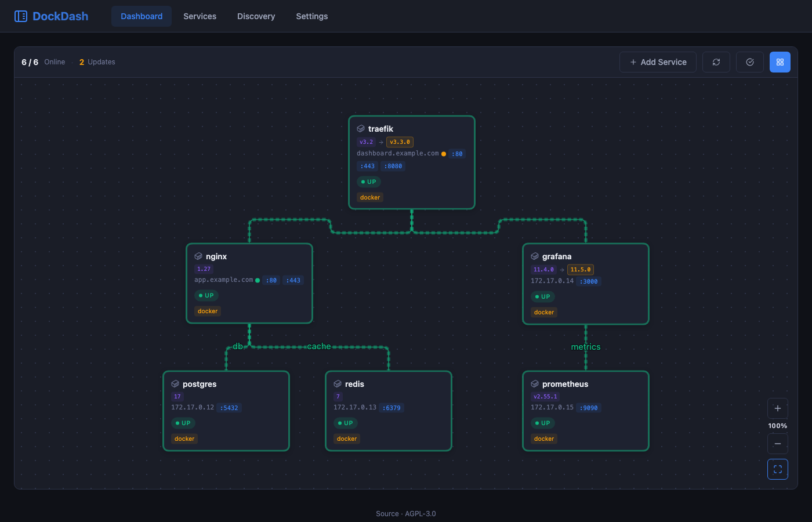This screenshot has width=812, height=522.
Task: Click grafana port :3000 badge
Action: pos(589,282)
